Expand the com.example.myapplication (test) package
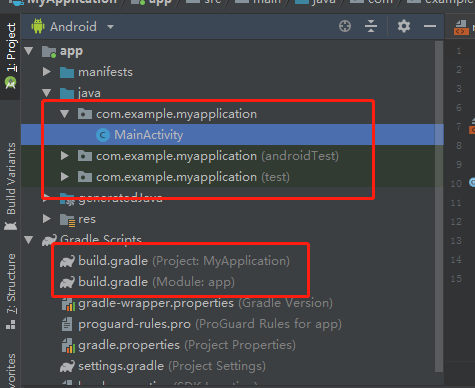This screenshot has height=388, width=475. coord(65,177)
